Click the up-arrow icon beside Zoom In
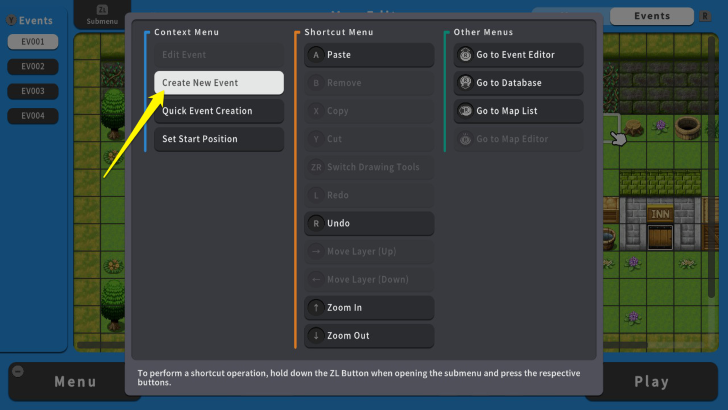Viewport: 728px width, 410px height. 316,307
